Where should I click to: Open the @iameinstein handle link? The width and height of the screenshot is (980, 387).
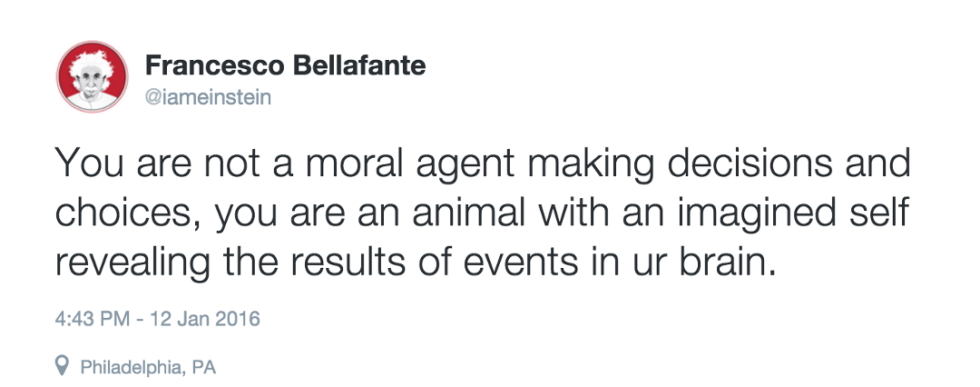tap(208, 98)
